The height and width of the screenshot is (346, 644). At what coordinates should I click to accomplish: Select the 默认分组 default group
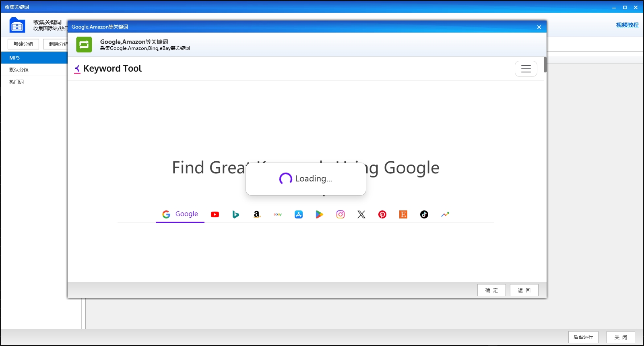pos(34,70)
